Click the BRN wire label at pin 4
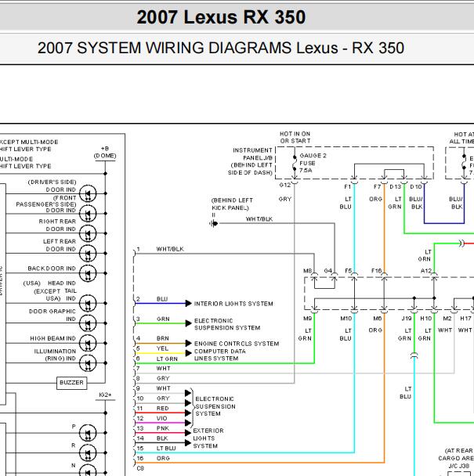Viewport: 474px width, 476px height. pyautogui.click(x=163, y=338)
